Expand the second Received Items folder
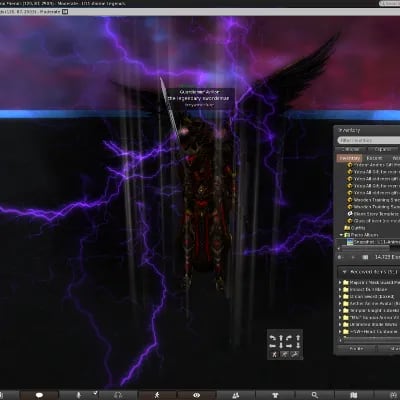 [x=340, y=289]
